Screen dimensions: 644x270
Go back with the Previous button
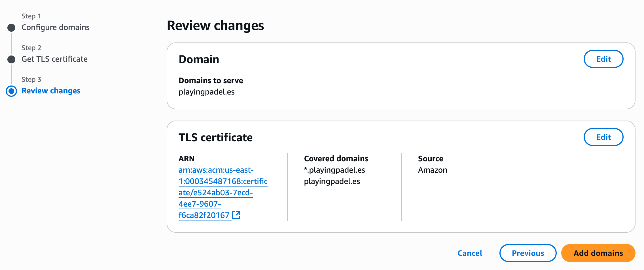click(528, 253)
